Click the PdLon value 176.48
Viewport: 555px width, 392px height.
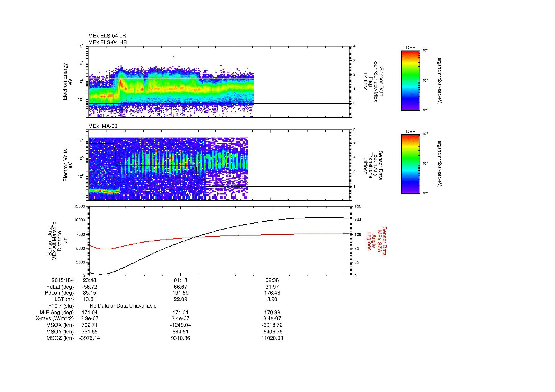(272, 293)
